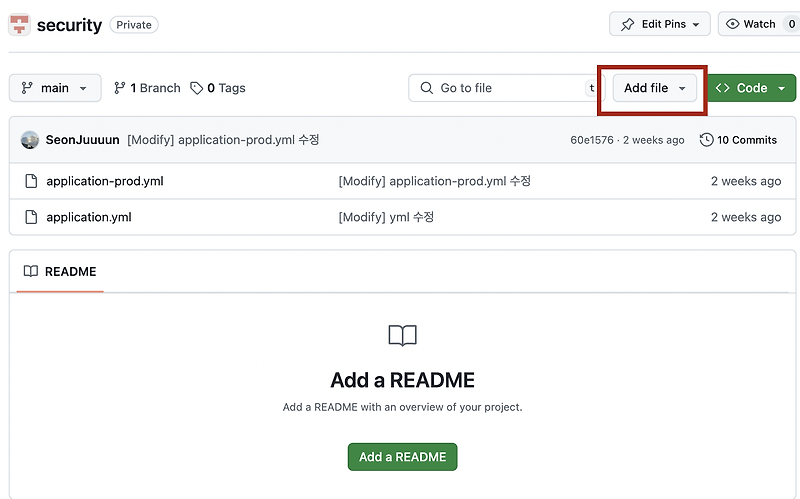
Task: Open the Add file dropdown
Action: (655, 88)
